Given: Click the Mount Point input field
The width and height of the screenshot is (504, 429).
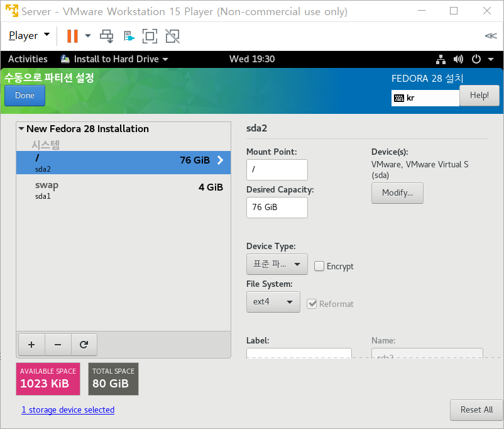Looking at the screenshot, I should click(x=277, y=170).
